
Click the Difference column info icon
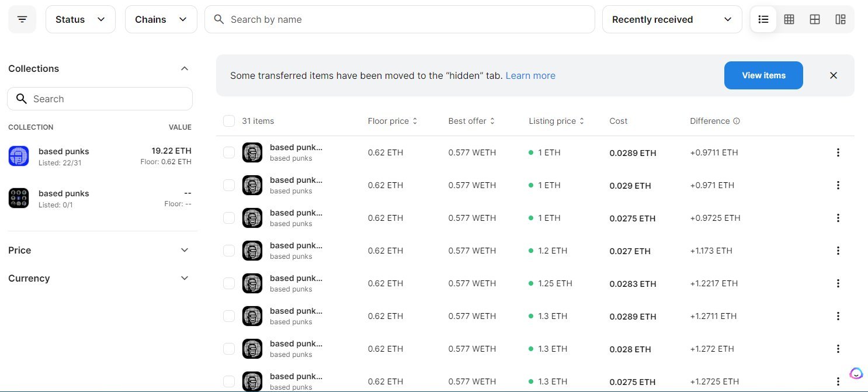(737, 121)
